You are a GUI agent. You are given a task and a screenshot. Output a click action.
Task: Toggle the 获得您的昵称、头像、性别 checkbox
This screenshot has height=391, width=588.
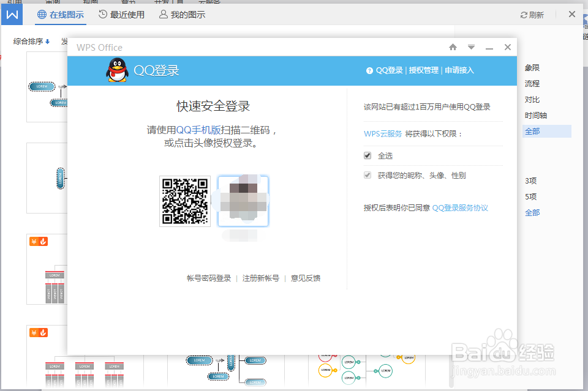367,175
